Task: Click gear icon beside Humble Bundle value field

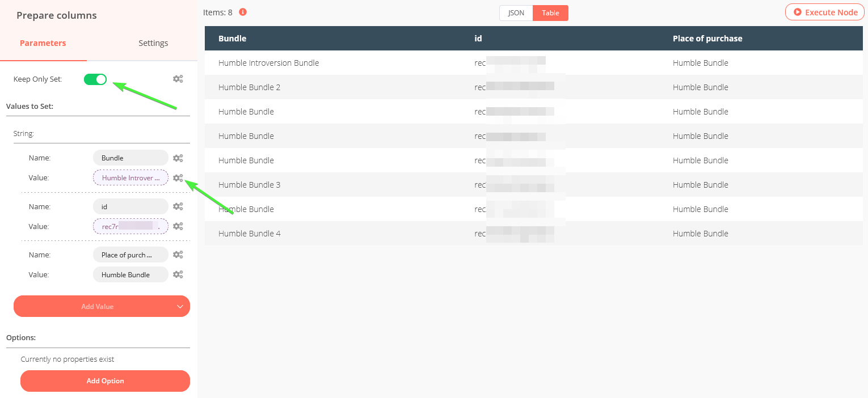Action: [178, 274]
